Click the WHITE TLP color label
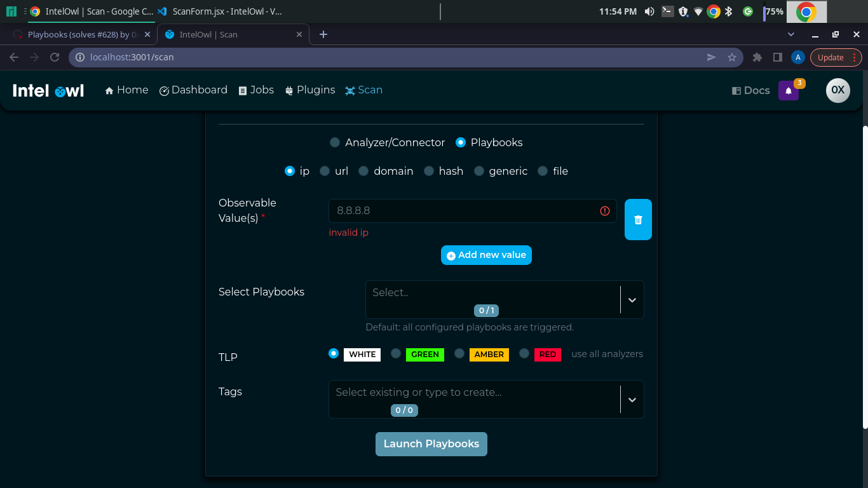 362,355
